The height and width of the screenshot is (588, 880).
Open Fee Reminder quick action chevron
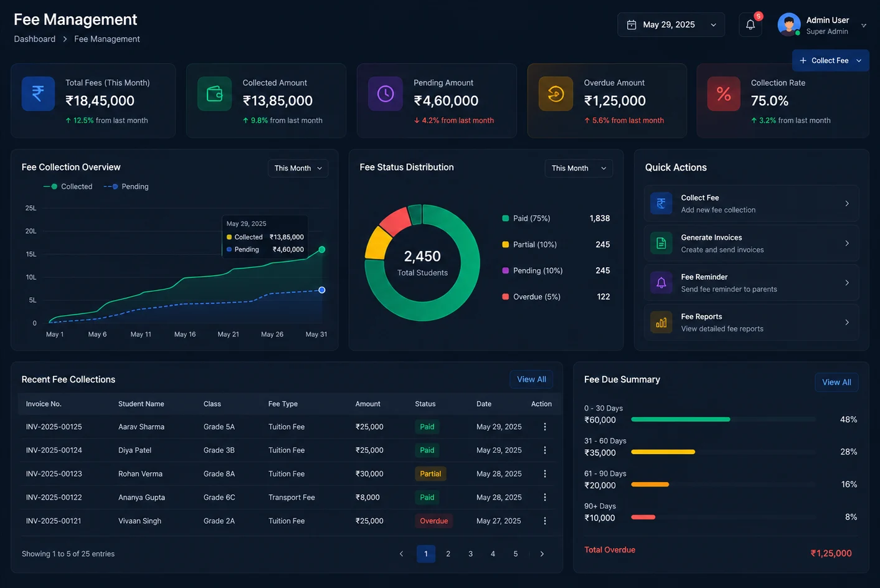[847, 283]
